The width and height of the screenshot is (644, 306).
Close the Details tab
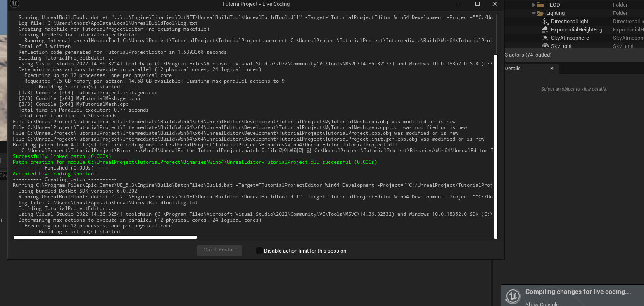click(551, 69)
